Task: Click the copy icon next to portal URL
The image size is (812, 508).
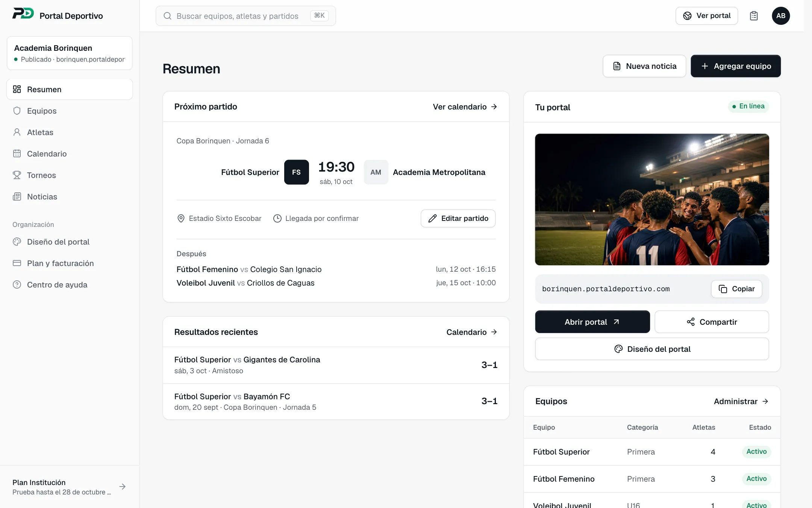Action: [723, 289]
